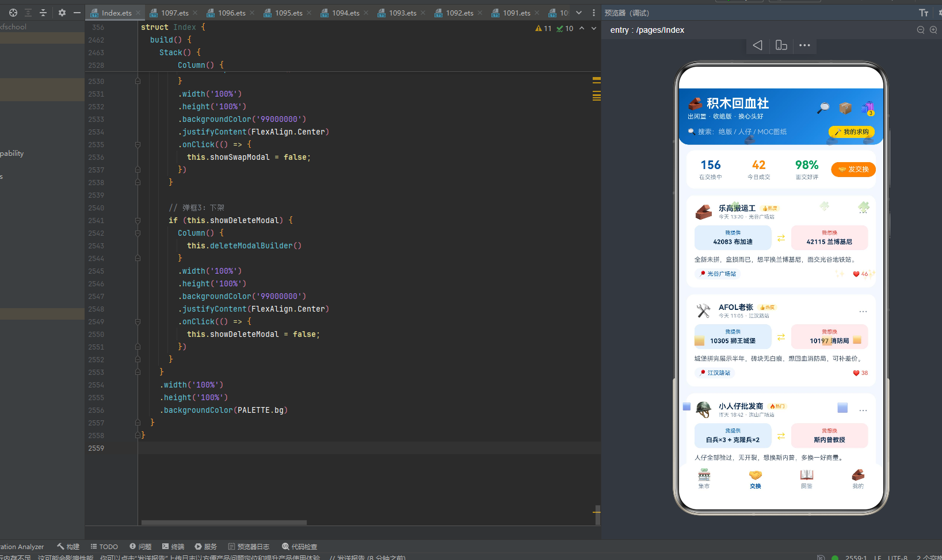Open the 1092.ets editor tab

(459, 13)
